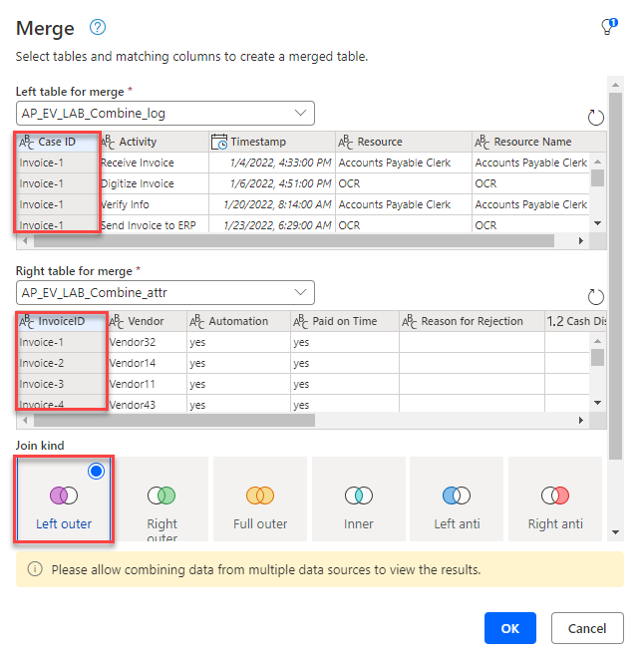The height and width of the screenshot is (660, 644).
Task: Select the Reason for Rejection column header
Action: 472,322
